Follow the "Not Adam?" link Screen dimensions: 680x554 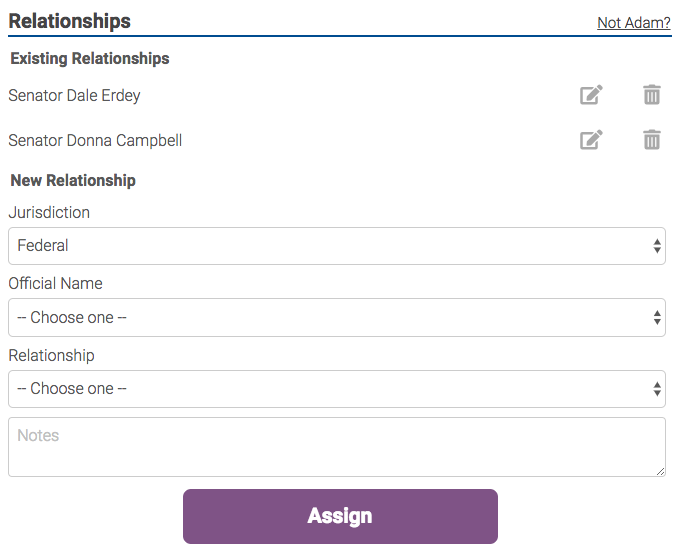pyautogui.click(x=634, y=23)
